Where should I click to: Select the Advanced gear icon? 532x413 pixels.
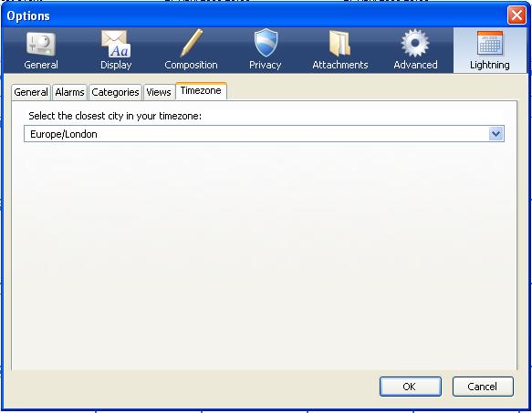(415, 43)
